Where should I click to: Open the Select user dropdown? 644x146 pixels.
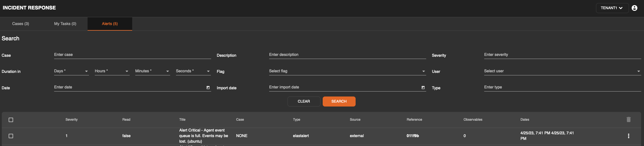pyautogui.click(x=562, y=71)
